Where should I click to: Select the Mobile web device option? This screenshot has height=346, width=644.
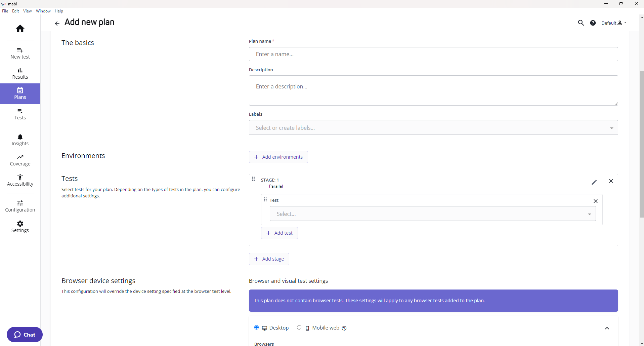point(299,327)
